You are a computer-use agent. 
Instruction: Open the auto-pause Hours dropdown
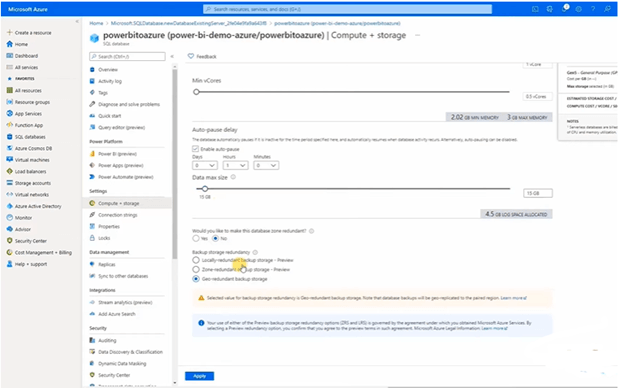pos(236,165)
